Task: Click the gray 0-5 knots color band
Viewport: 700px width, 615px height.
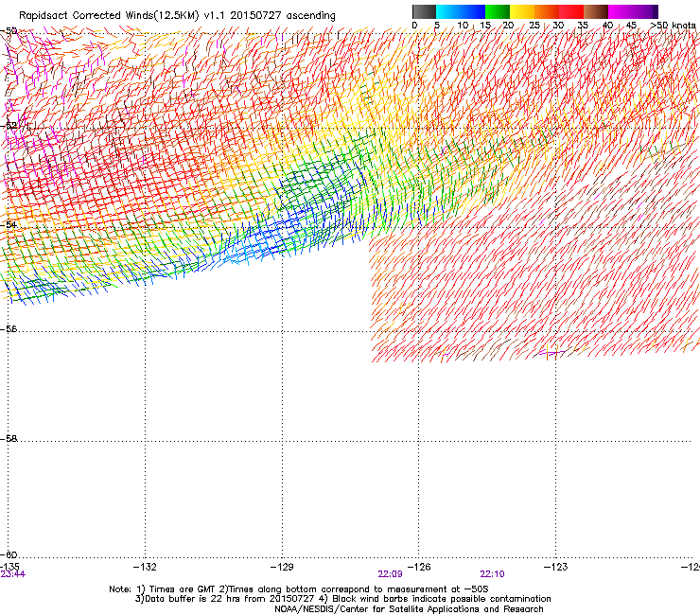Action: coord(424,11)
